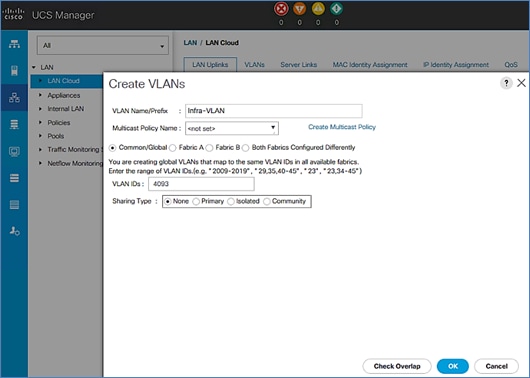This screenshot has width=530, height=378.
Task: Set Sharing Type to Isolated
Action: pos(231,202)
